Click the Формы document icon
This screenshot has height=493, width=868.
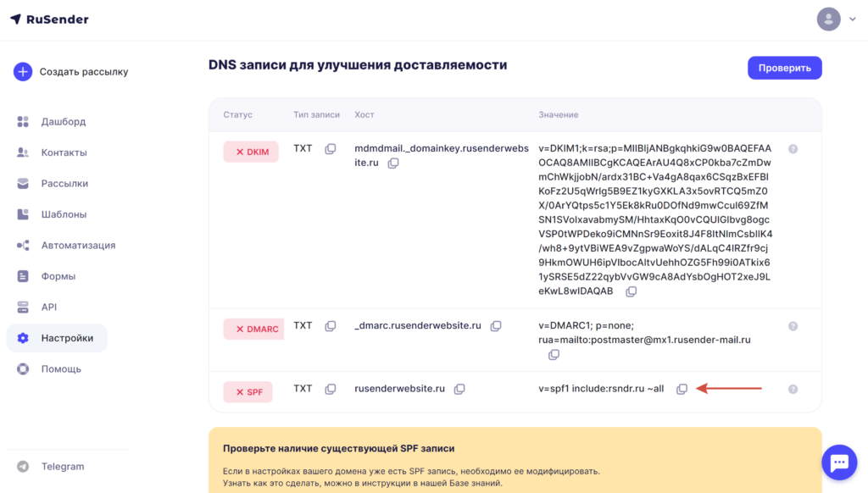pyautogui.click(x=23, y=276)
